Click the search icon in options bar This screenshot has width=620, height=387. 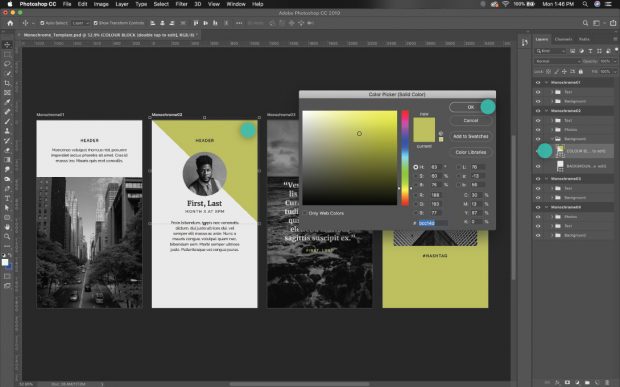tap(585, 23)
